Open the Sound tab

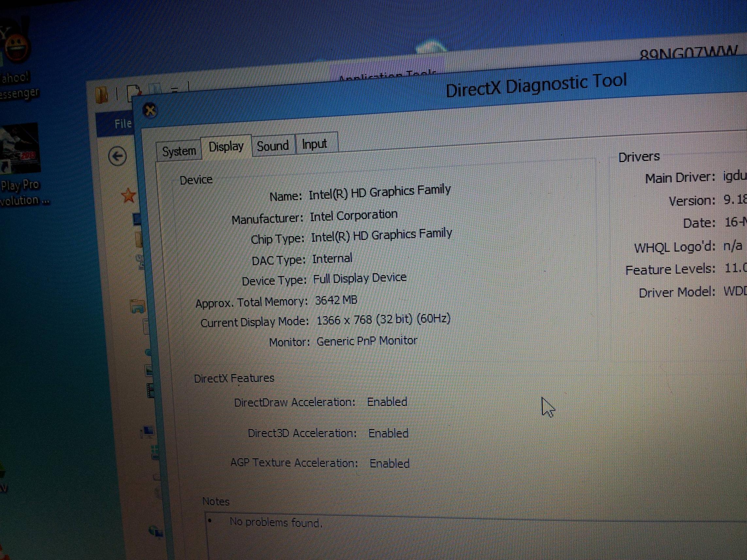pyautogui.click(x=273, y=146)
